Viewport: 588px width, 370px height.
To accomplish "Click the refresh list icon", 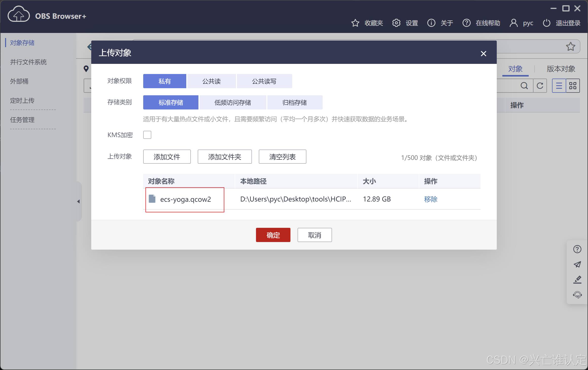I will [x=540, y=86].
